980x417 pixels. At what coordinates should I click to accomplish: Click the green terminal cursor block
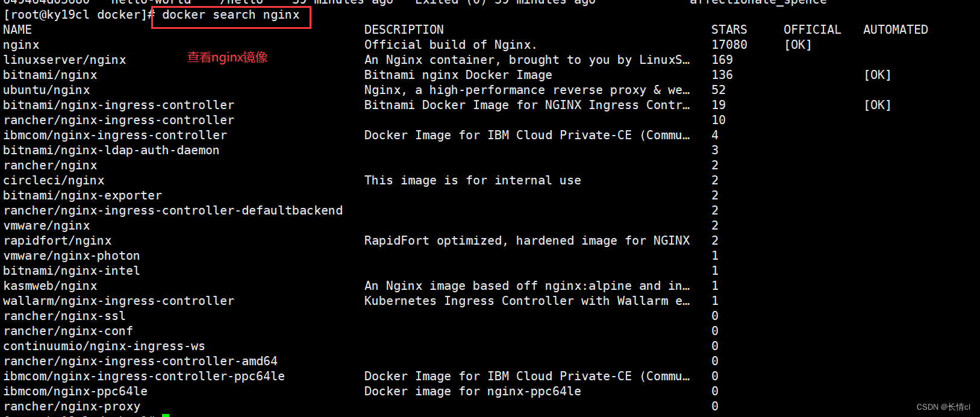click(x=166, y=415)
